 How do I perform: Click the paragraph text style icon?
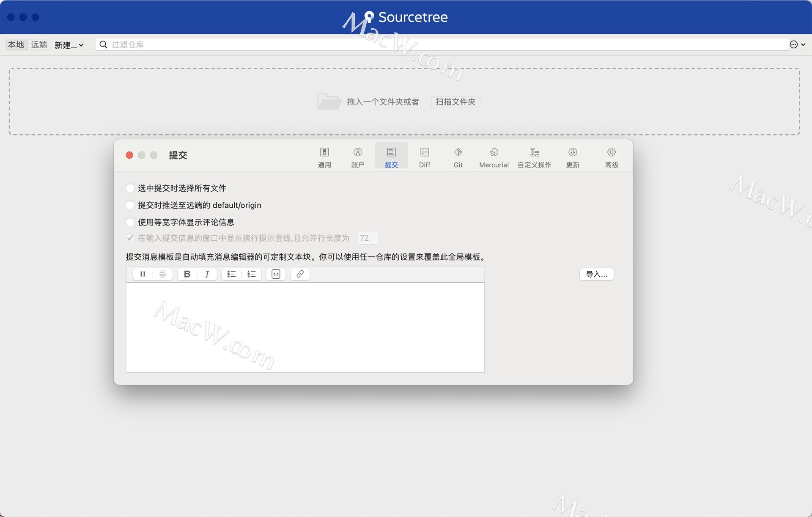(162, 274)
